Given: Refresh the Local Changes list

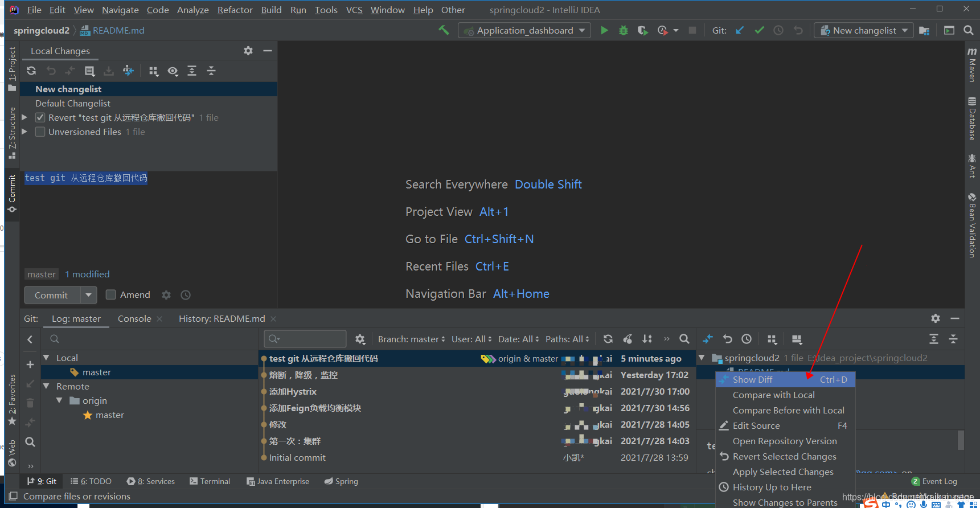Looking at the screenshot, I should click(x=31, y=71).
